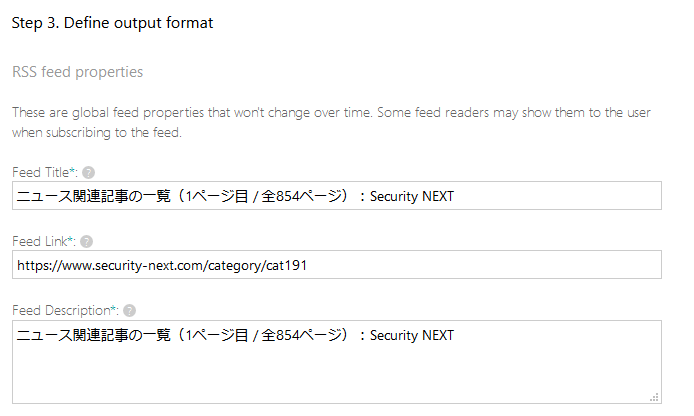Viewport: 694px width, 416px height.
Task: Open the help tooltip beside Feed Title
Action: [x=89, y=172]
